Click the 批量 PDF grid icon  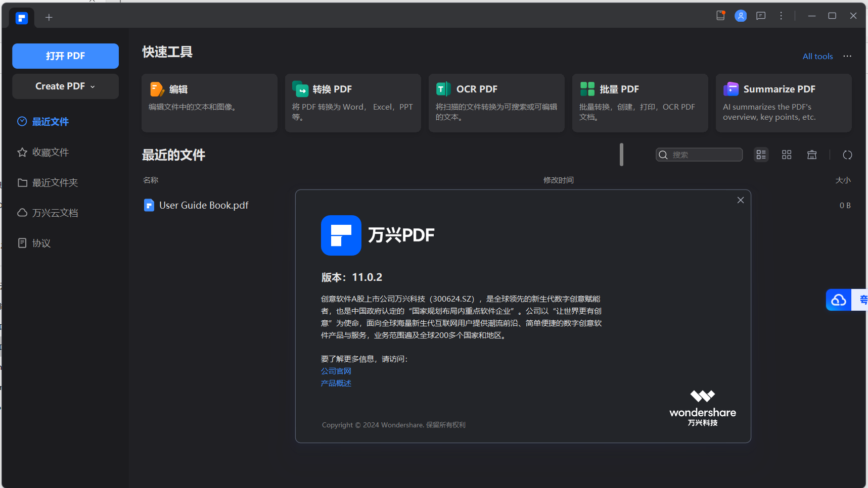tap(587, 89)
